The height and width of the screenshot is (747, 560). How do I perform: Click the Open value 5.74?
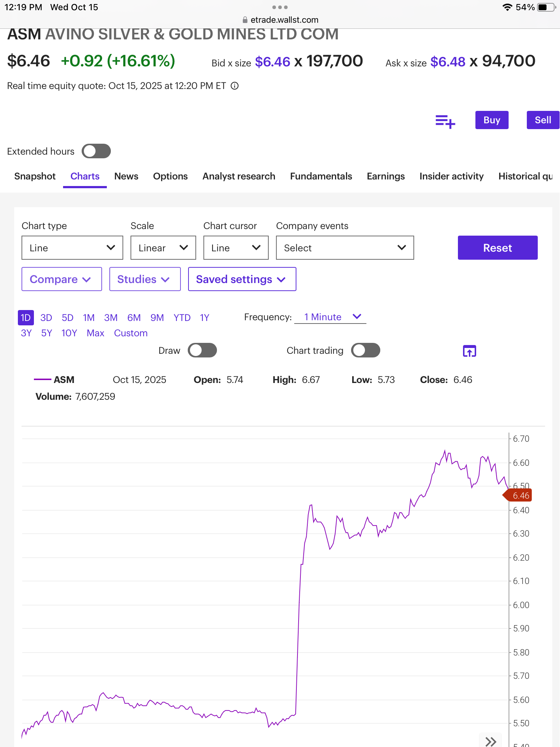tap(235, 380)
